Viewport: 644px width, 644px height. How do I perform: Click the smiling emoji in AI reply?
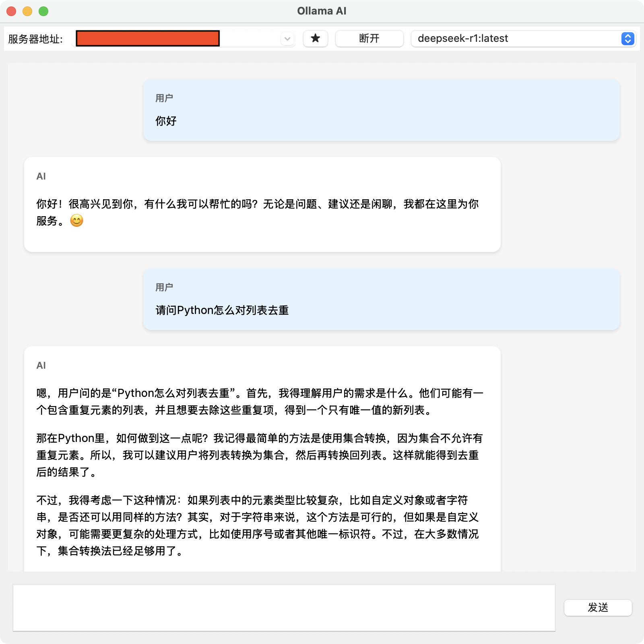click(76, 221)
